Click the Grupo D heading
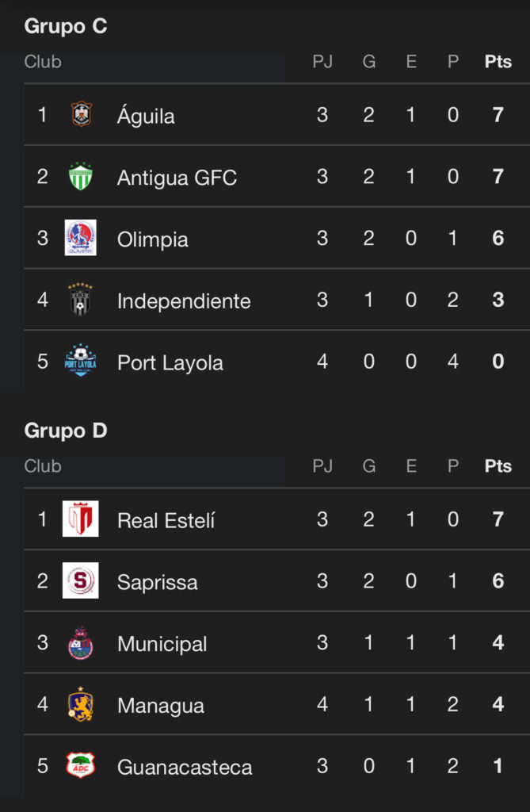The height and width of the screenshot is (812, 530). [66, 431]
